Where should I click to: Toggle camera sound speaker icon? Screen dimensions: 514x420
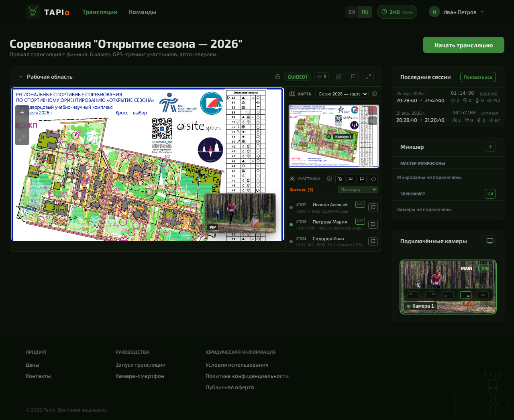coord(490,194)
